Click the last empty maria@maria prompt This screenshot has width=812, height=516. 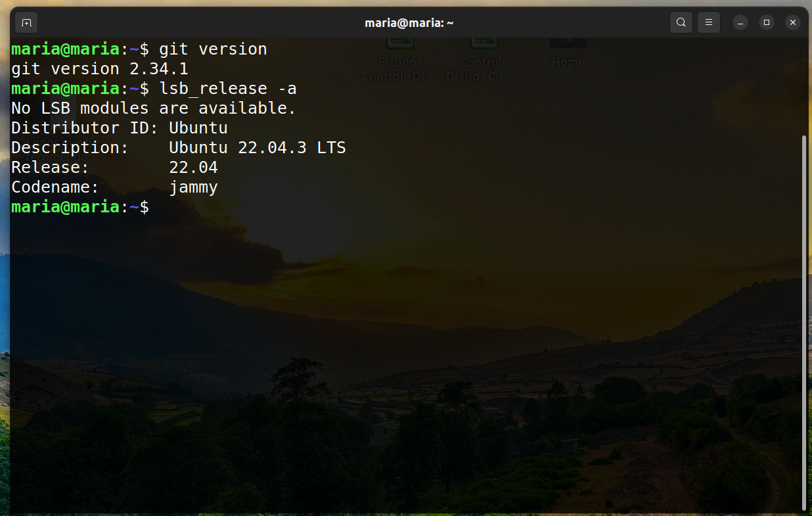coord(80,207)
